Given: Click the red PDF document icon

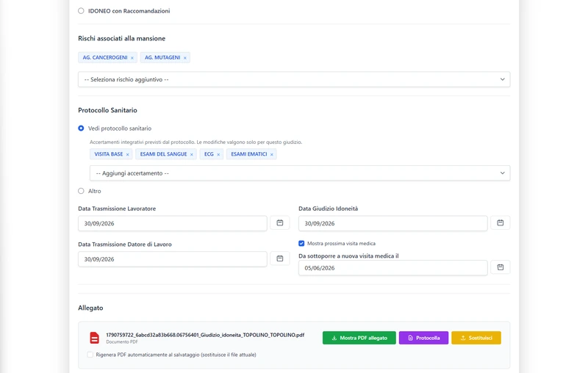Looking at the screenshot, I should [95, 338].
